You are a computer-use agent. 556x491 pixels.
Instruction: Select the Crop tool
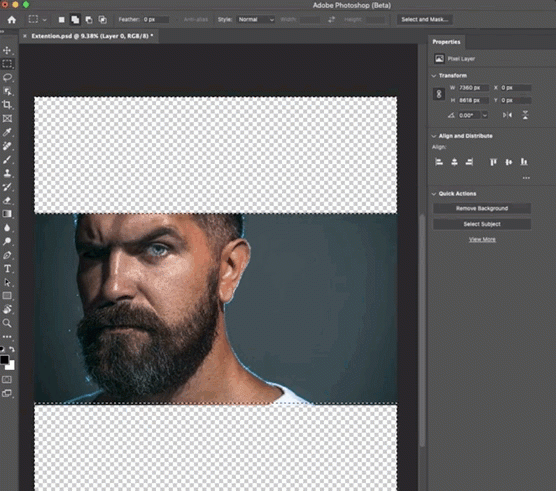click(7, 105)
